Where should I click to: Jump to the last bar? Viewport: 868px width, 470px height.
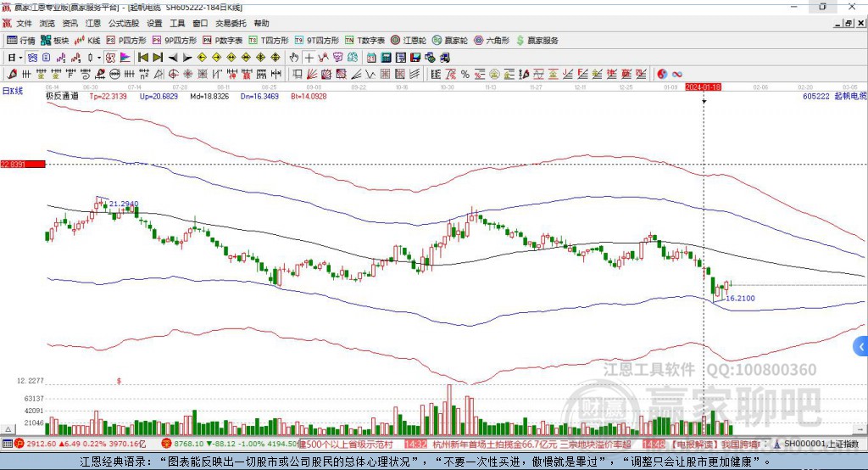(x=158, y=58)
